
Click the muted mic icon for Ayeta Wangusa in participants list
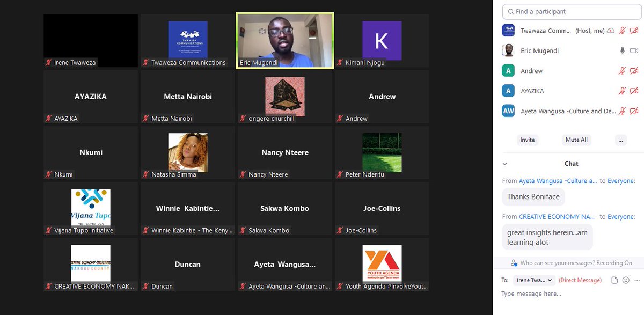pyautogui.click(x=623, y=111)
